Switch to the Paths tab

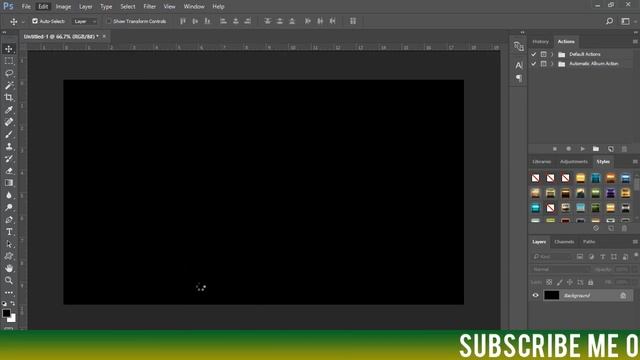pyautogui.click(x=589, y=242)
